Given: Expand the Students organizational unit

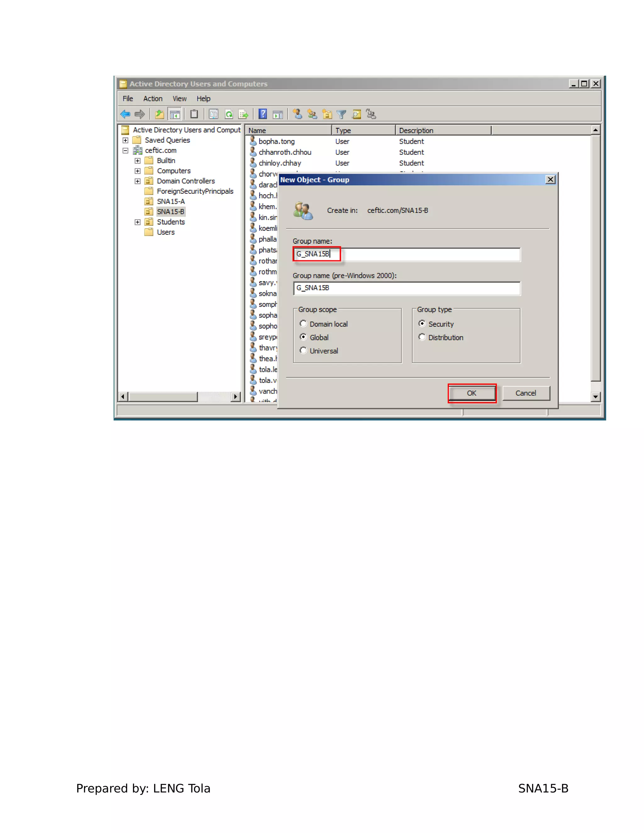Looking at the screenshot, I should [x=137, y=222].
